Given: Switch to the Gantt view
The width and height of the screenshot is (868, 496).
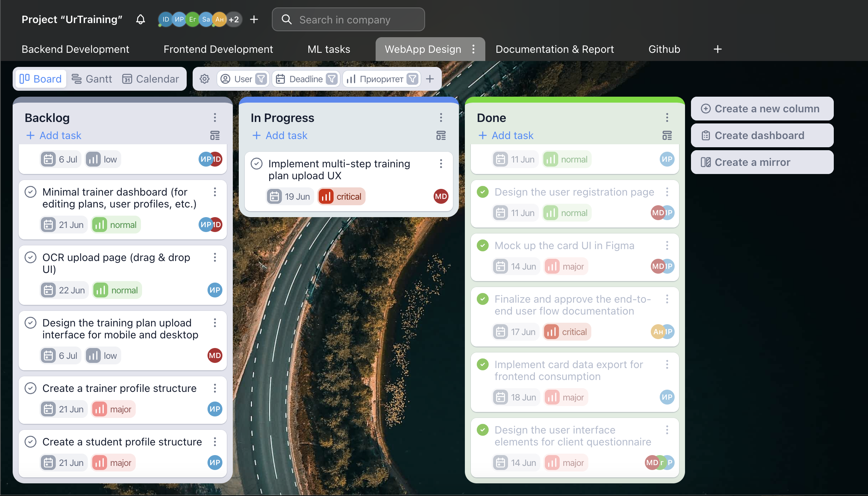Looking at the screenshot, I should tap(92, 79).
